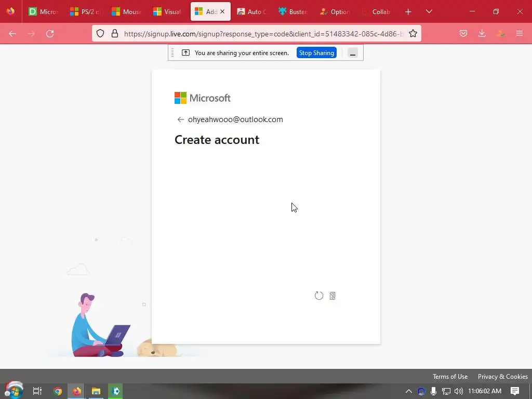The width and height of the screenshot is (532, 399).
Task: Open Firefox application menu
Action: tap(520, 33)
